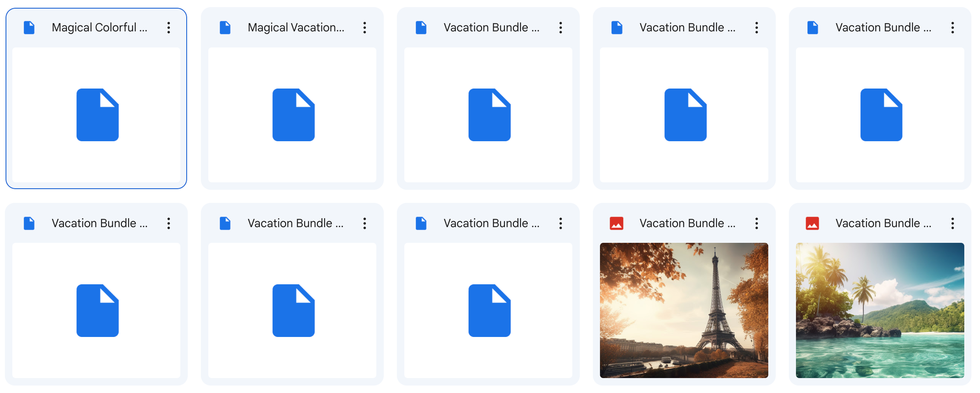This screenshot has width=980, height=393.
Task: Click the red image icon beside Eiffel Tower card title
Action: pos(617,223)
